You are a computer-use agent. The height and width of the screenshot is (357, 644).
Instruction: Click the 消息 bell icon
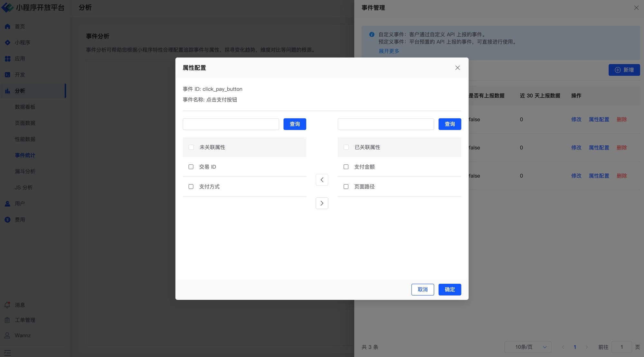(x=7, y=305)
